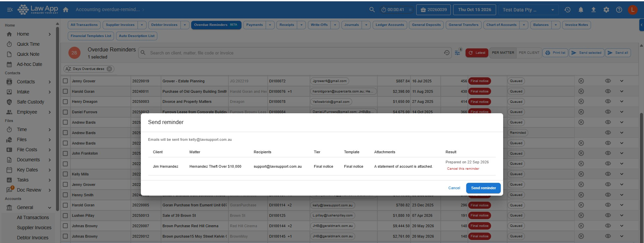Open Ledger Accounts tab

tap(390, 25)
